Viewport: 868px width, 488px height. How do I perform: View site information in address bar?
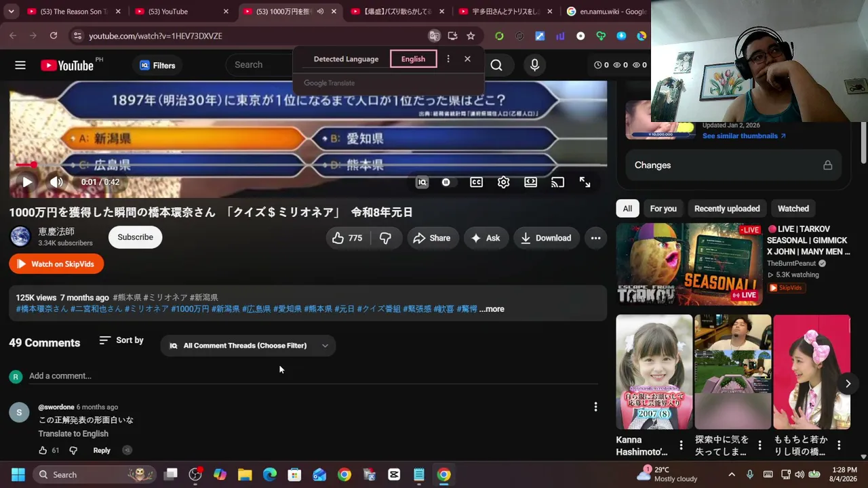tap(77, 36)
